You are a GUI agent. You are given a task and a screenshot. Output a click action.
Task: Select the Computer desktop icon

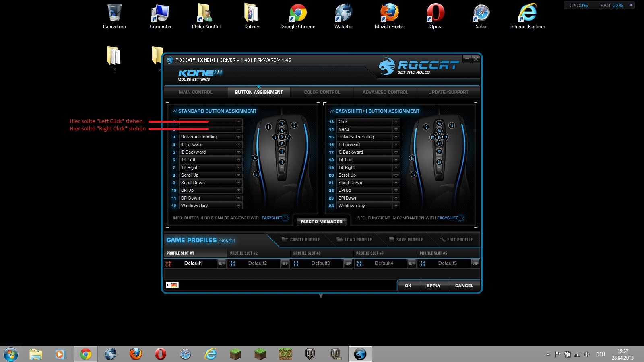coord(161,16)
